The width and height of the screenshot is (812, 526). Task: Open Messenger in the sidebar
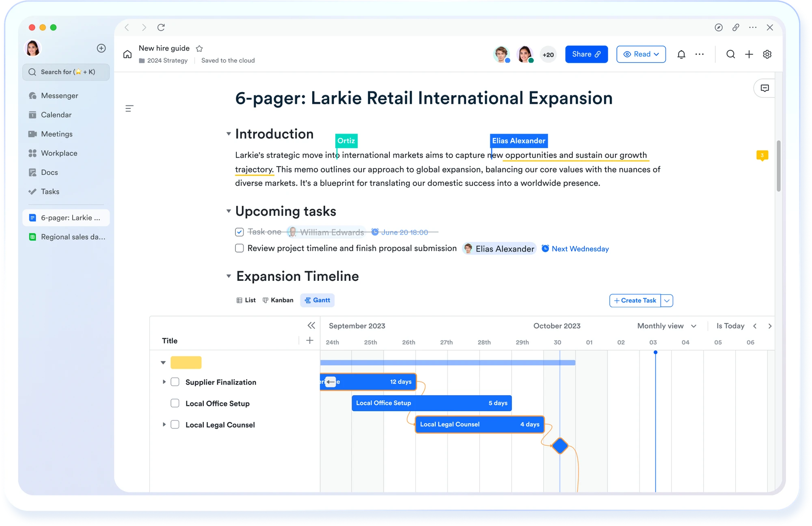point(59,96)
